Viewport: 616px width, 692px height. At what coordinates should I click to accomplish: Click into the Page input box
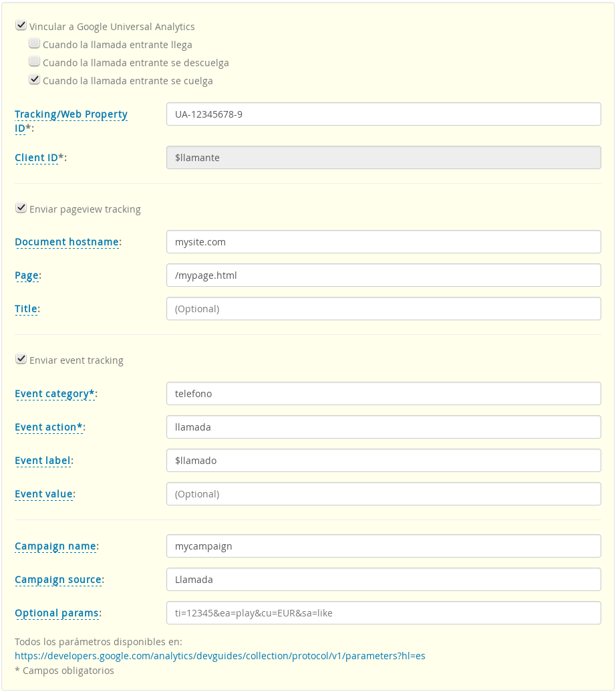pos(383,275)
